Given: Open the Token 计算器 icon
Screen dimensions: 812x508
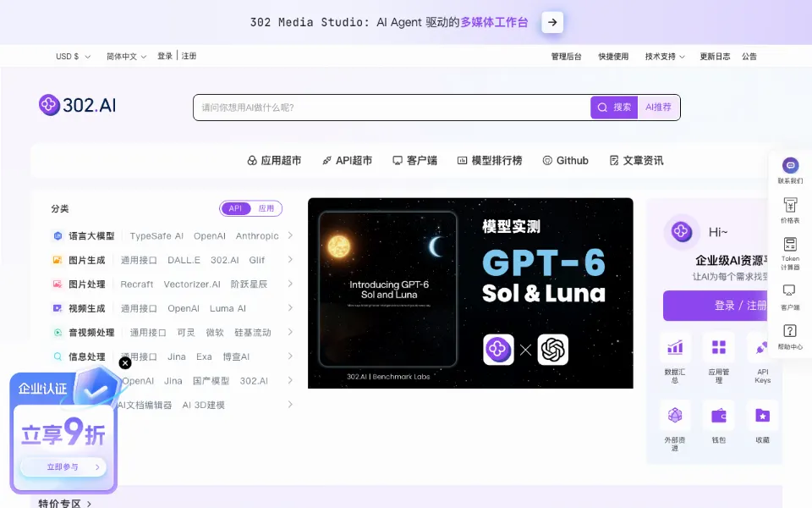Looking at the screenshot, I should 790,245.
